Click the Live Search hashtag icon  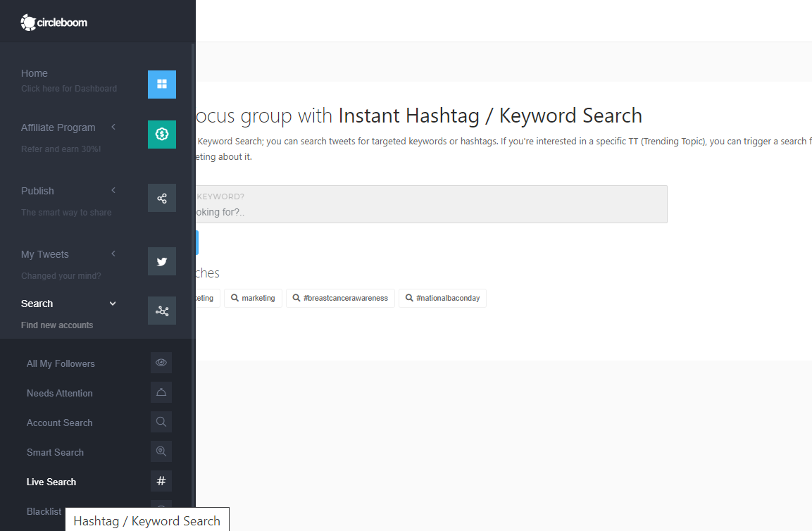[161, 481]
